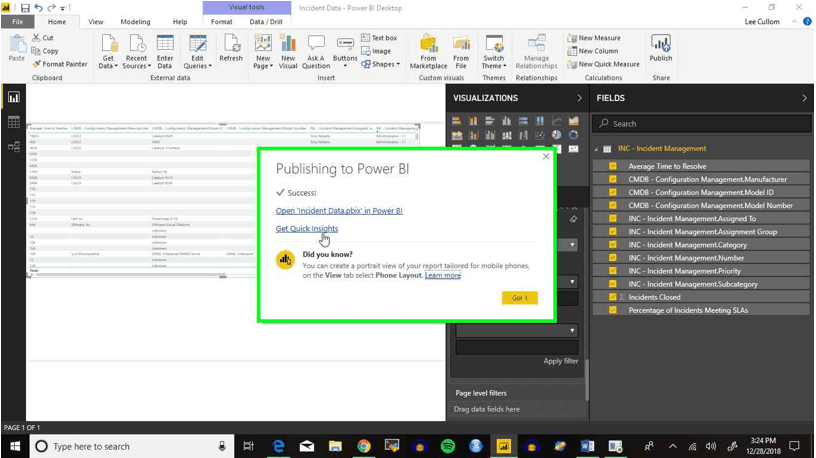Uncheck Percentage of Incidents Meeting SLAs
The width and height of the screenshot is (816, 458).
point(613,310)
